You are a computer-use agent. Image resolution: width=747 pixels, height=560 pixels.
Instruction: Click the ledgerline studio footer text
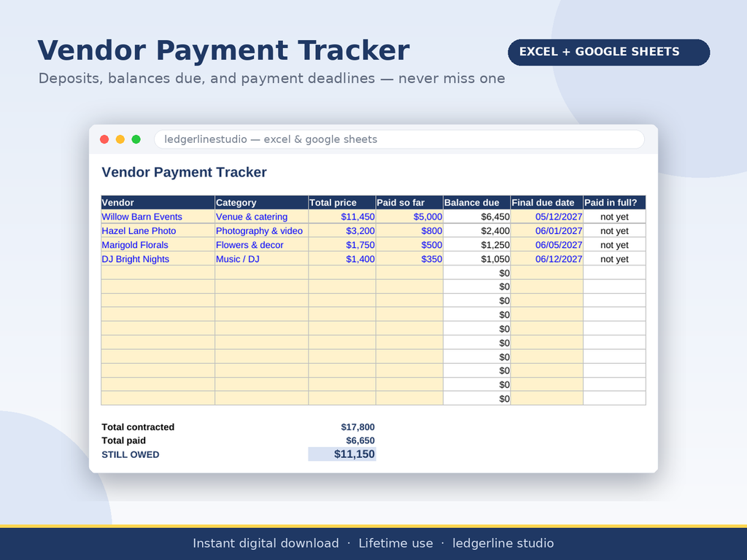coord(503,543)
